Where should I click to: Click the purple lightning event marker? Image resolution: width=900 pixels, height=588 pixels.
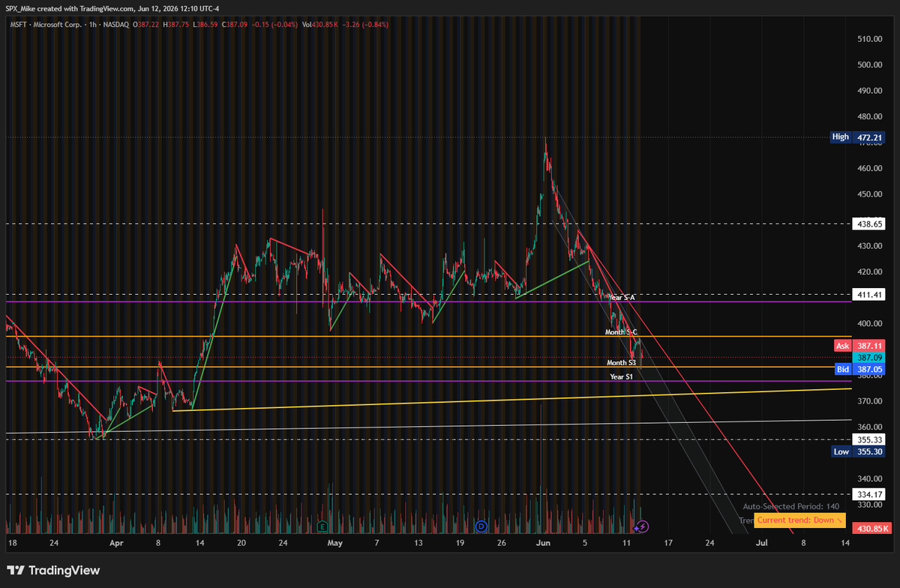click(643, 526)
